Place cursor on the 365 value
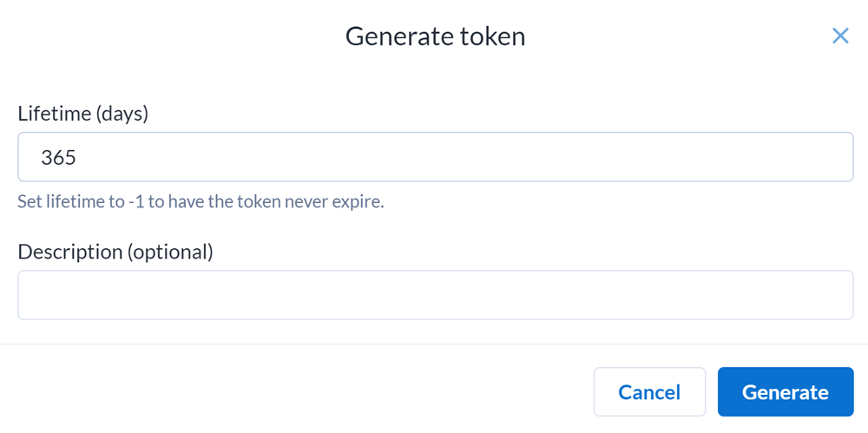The image size is (868, 433). (59, 157)
